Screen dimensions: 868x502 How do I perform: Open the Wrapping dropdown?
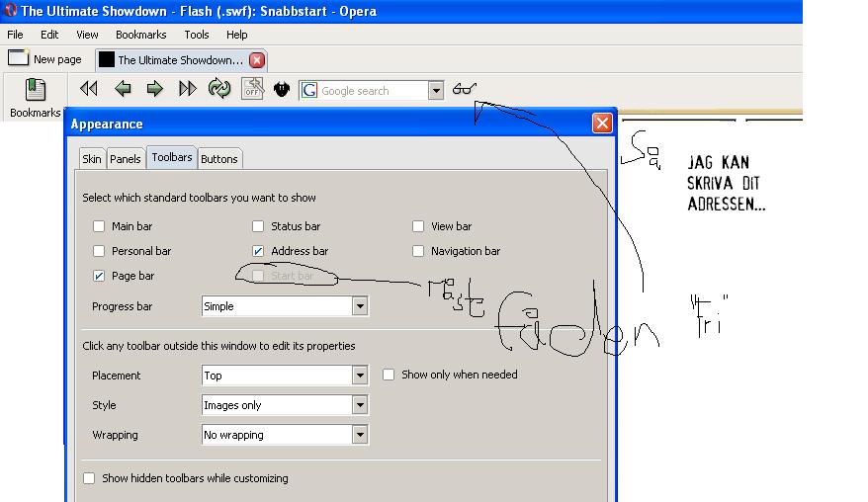pyautogui.click(x=285, y=435)
